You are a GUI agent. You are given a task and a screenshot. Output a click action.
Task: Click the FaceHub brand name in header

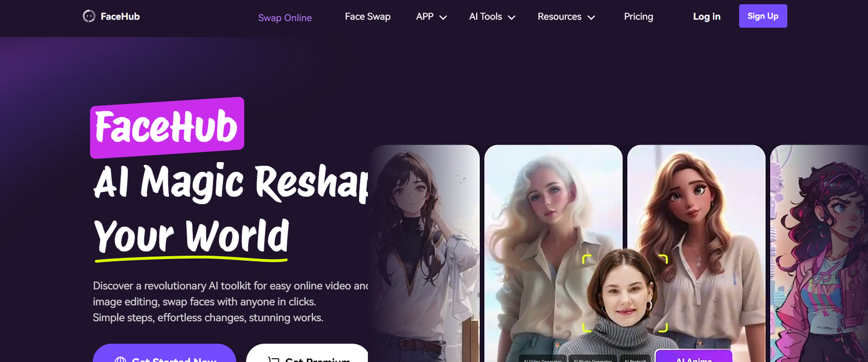point(120,17)
